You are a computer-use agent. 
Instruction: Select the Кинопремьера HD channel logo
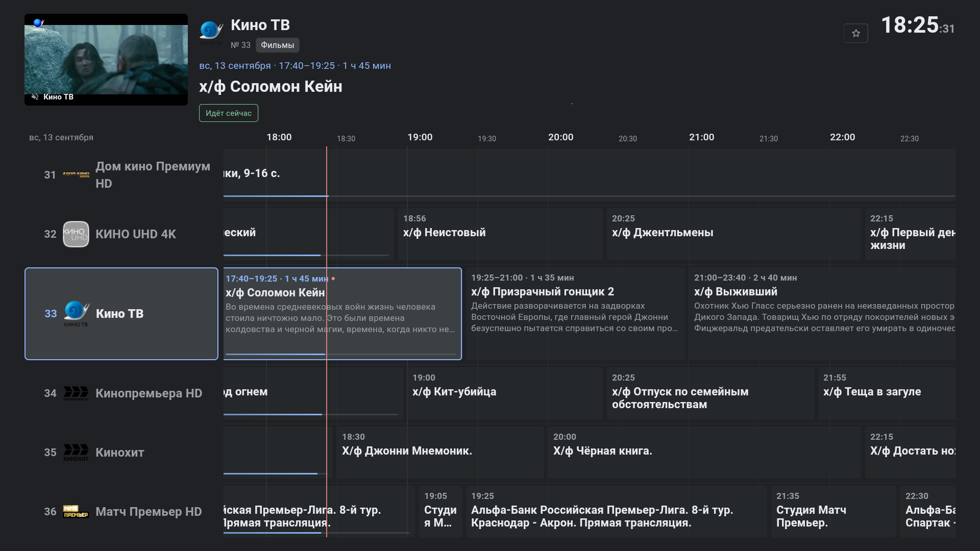point(76,393)
